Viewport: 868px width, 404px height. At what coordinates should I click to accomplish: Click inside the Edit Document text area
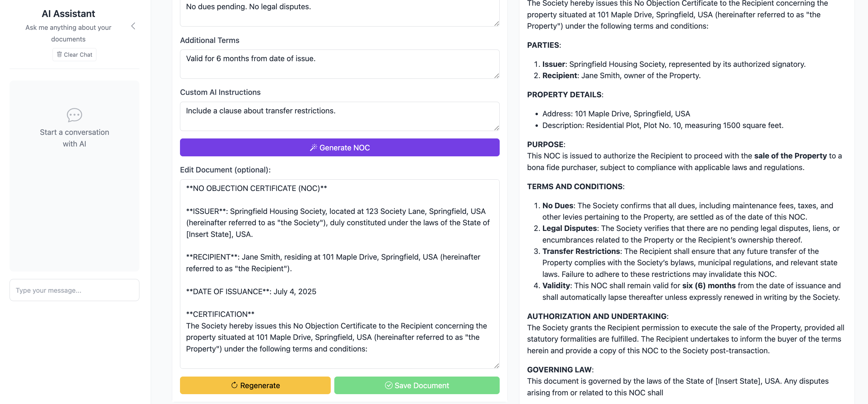[x=340, y=274]
